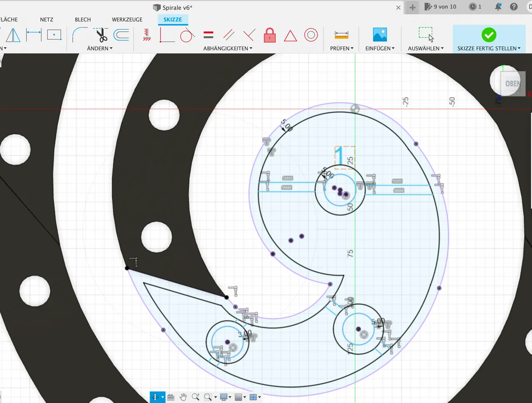The image size is (532, 403).
Task: Select the Measure ruler tool
Action: (x=341, y=35)
